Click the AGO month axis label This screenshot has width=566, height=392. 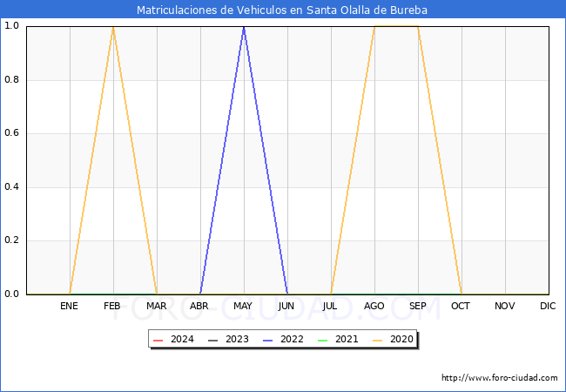click(374, 306)
